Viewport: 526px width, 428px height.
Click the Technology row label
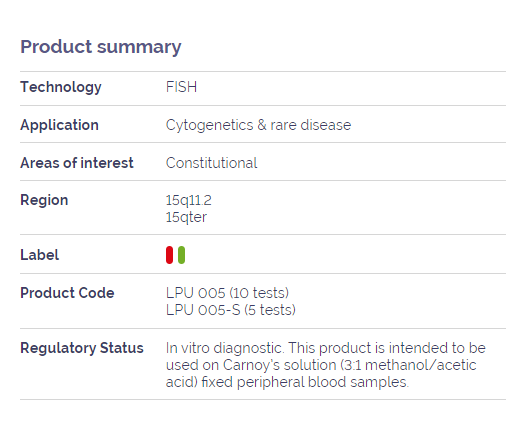(x=61, y=87)
